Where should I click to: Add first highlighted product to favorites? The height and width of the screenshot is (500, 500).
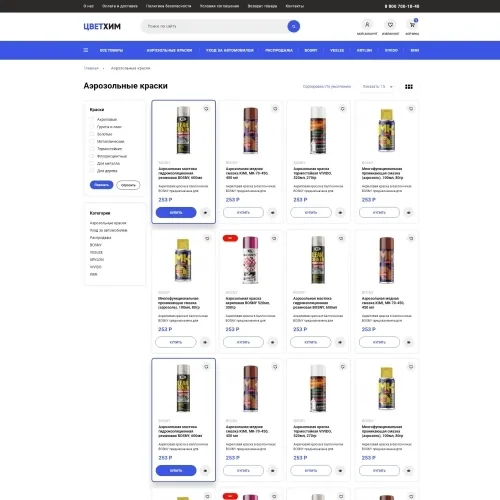pos(206,109)
